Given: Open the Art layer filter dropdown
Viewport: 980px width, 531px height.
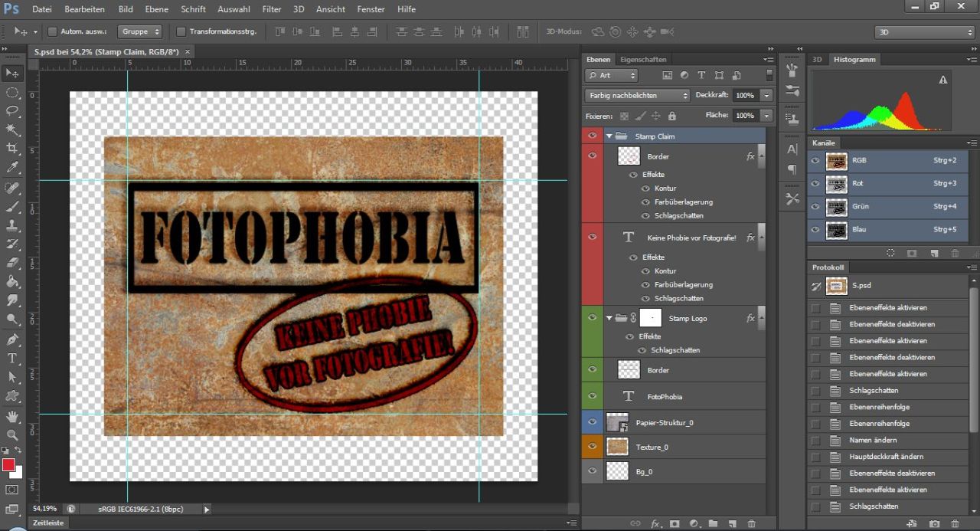Looking at the screenshot, I should 611,75.
